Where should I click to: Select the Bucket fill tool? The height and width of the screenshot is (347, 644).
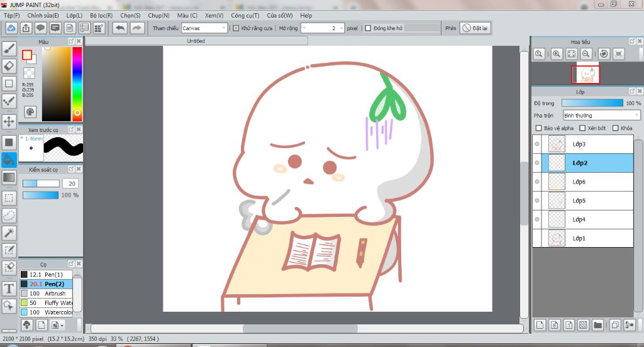tap(9, 160)
